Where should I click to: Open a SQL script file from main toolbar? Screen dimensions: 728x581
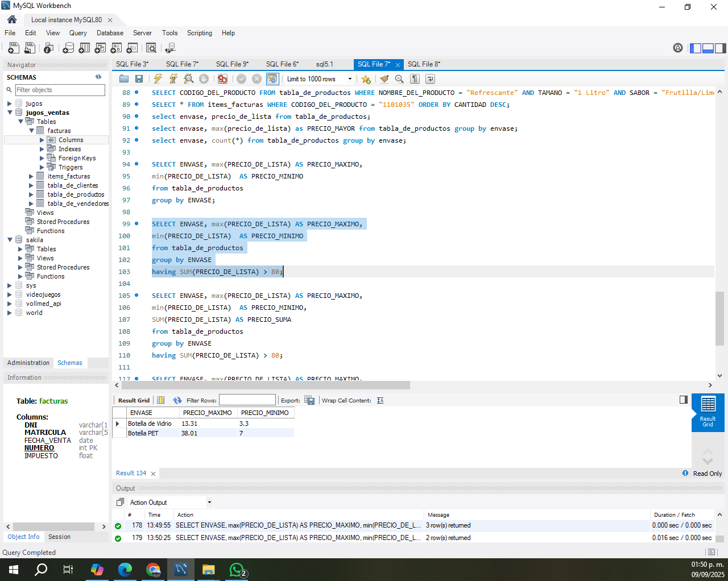click(30, 48)
